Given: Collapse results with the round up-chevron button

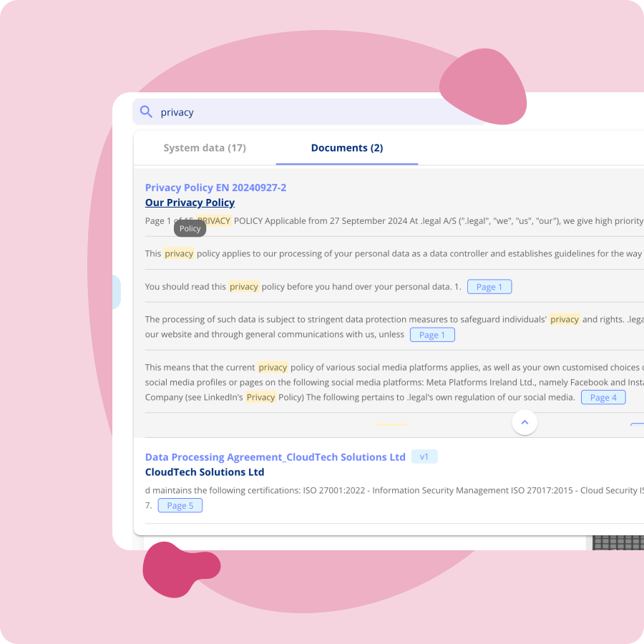Looking at the screenshot, I should coord(525,422).
